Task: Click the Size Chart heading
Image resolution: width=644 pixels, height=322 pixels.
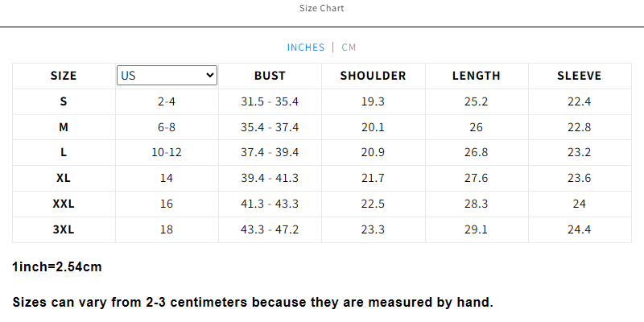Action: click(x=321, y=8)
